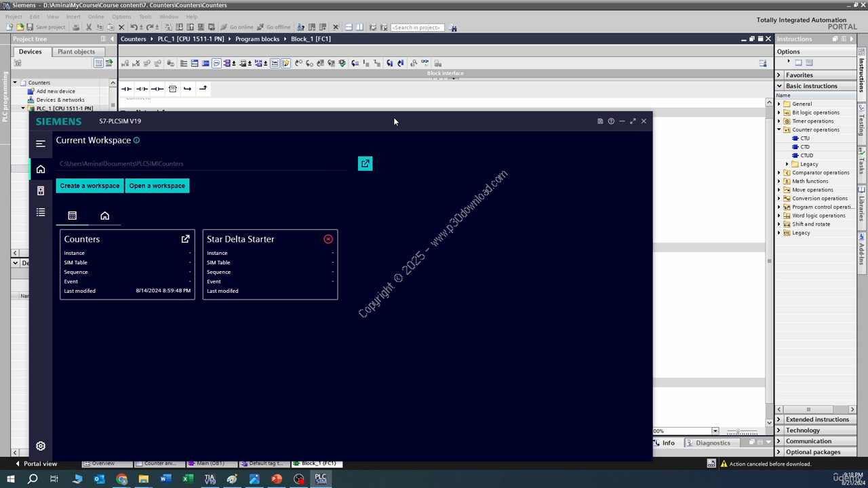
Task: Click the Undo icon in TIA toolbar
Action: pyautogui.click(x=134, y=27)
